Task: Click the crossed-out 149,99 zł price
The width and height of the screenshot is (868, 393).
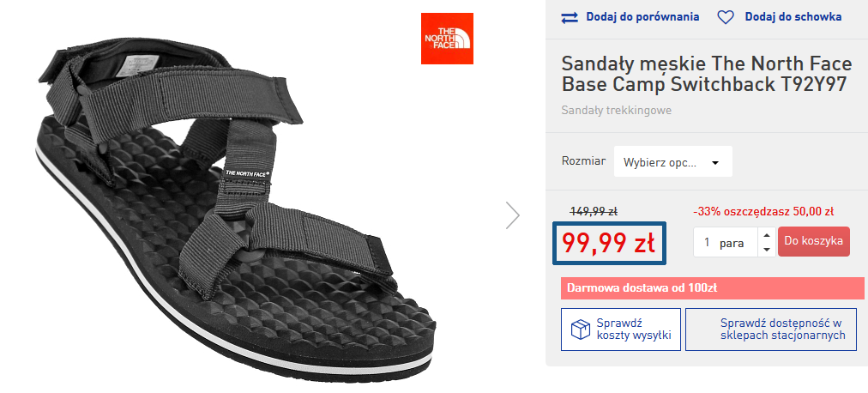Action: [x=594, y=211]
